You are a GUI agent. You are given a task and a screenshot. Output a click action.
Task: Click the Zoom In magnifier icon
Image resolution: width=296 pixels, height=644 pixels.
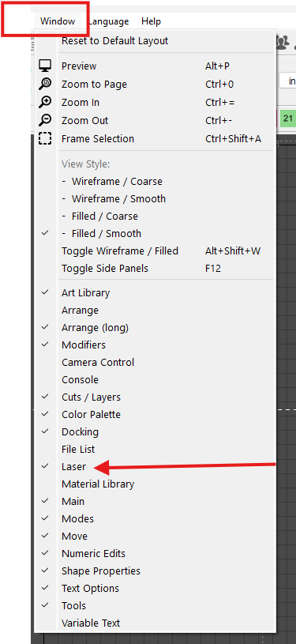click(45, 102)
